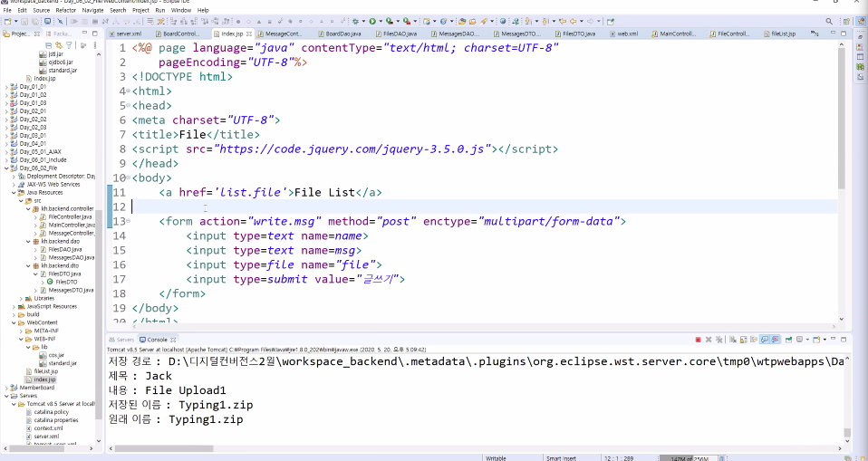
Task: Collapse the WebContent folder
Action: (14, 322)
